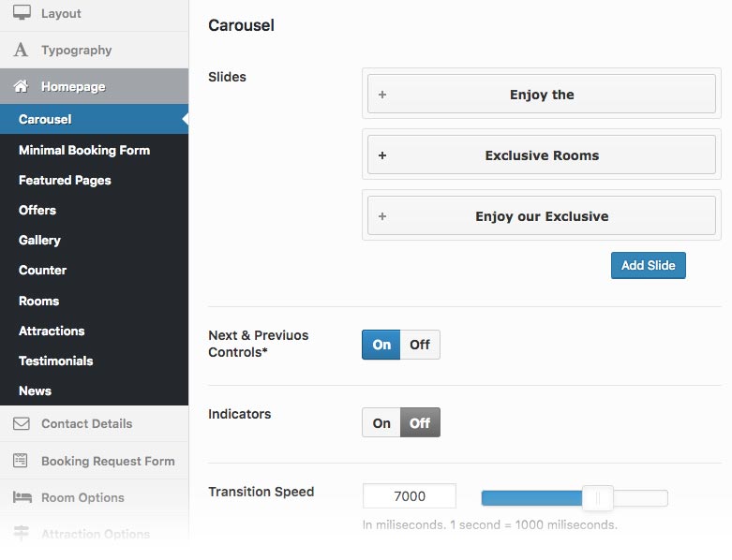Expand the 'Enjoy our Exclusive' slide plus

tap(382, 216)
